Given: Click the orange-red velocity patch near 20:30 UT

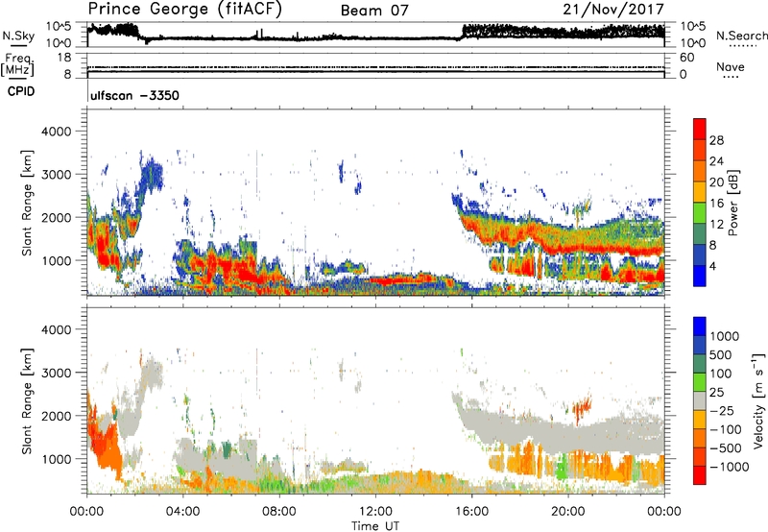Looking at the screenshot, I should coord(583,406).
